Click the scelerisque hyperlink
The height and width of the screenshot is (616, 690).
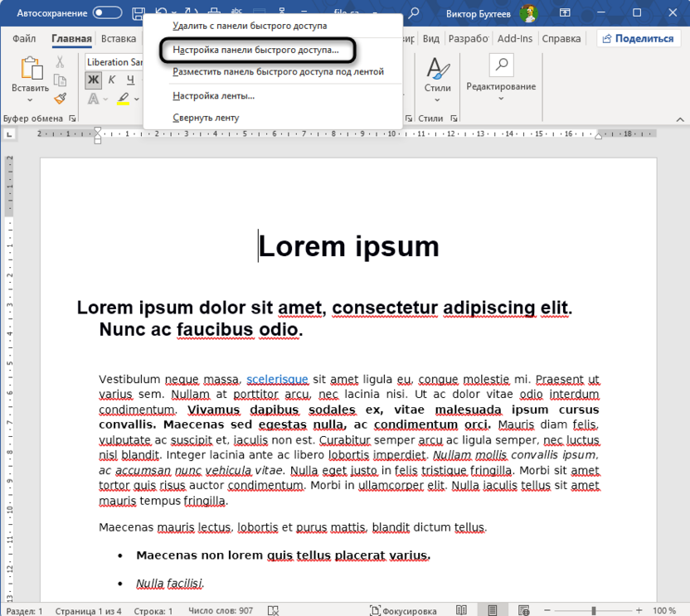pos(277,379)
